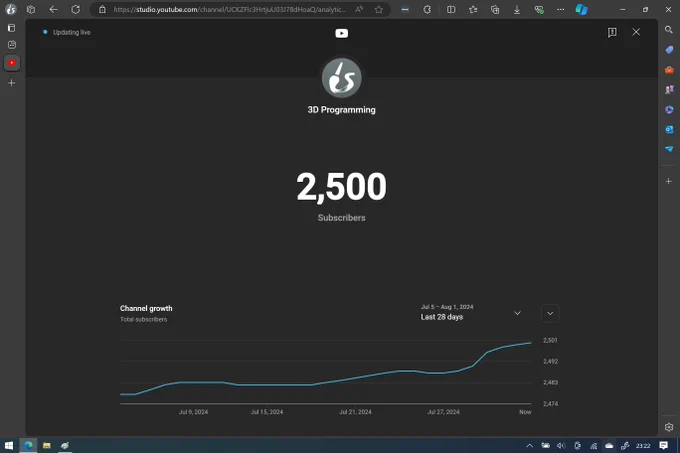Open the Downloads icon in toolbar

[x=517, y=9]
